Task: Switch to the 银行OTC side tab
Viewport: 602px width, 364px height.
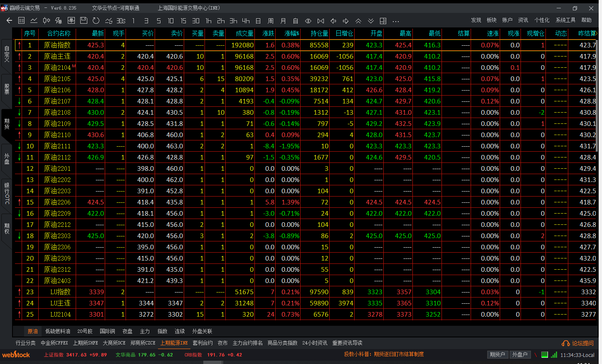Action: (7, 193)
